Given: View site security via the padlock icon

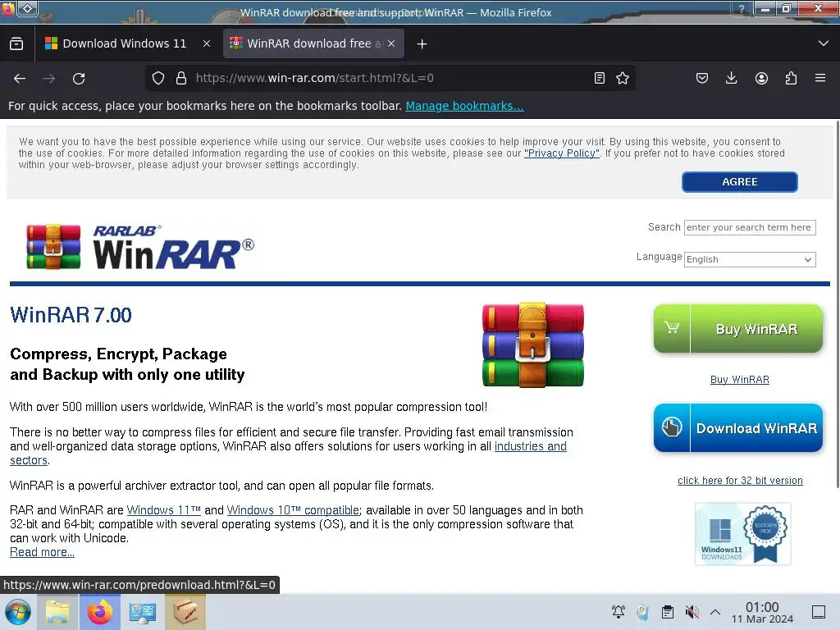Looking at the screenshot, I should (x=181, y=78).
